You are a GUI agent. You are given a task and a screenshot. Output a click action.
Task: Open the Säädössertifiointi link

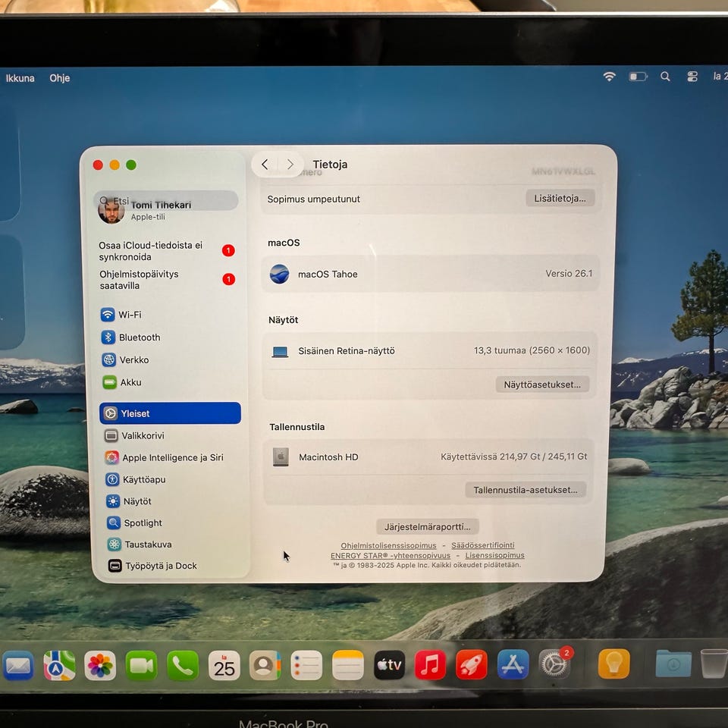point(483,545)
